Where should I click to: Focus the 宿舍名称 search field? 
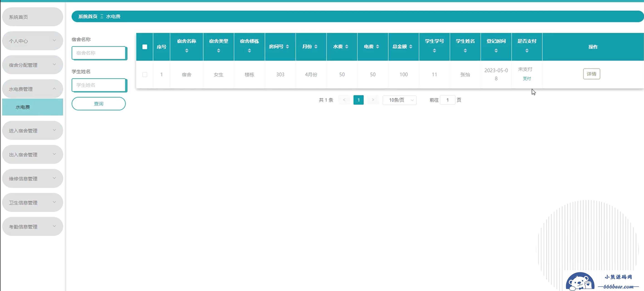99,53
